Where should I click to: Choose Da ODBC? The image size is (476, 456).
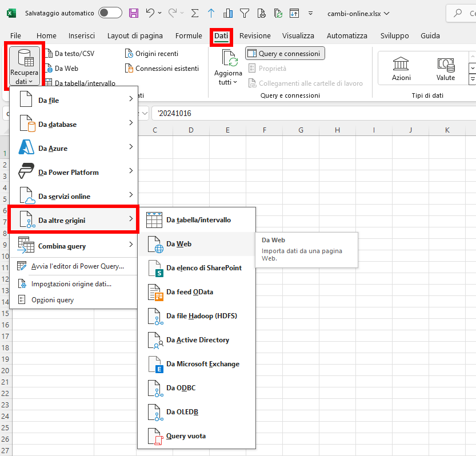point(197,387)
